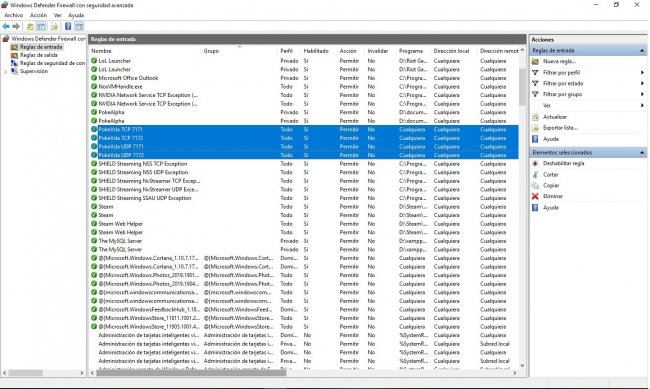The image size is (650, 389).
Task: Click green check icon of NoxVMHandle.exe rule
Action: pos(94,87)
